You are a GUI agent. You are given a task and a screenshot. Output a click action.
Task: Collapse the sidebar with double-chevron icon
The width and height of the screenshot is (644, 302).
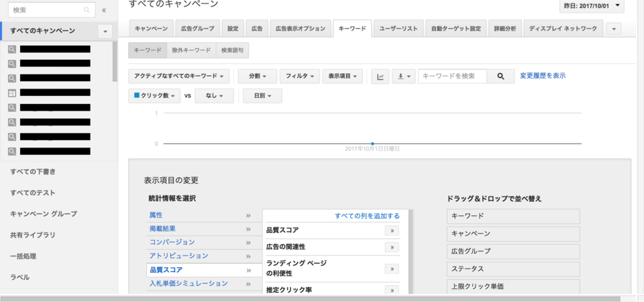pos(104,10)
